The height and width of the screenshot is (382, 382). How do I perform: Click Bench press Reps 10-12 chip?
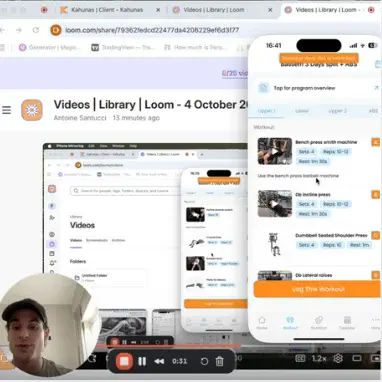tap(335, 152)
